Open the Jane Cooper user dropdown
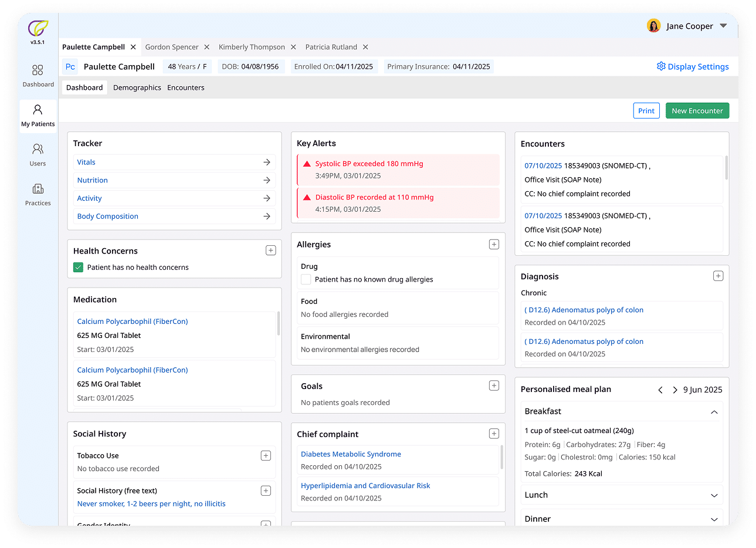The height and width of the screenshot is (548, 756). 723,26
